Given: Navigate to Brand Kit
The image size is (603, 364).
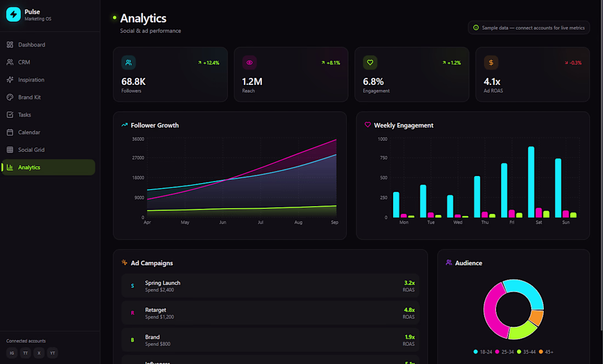Looking at the screenshot, I should pyautogui.click(x=48, y=97).
